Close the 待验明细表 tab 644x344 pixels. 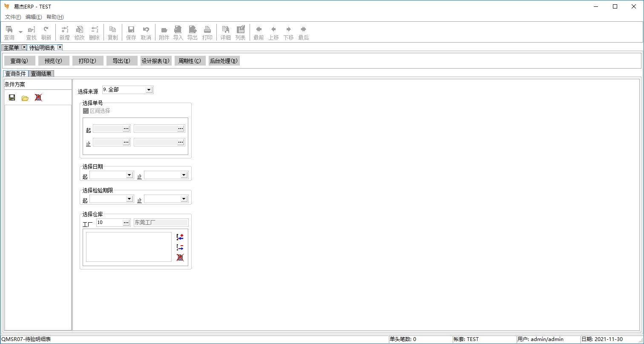coord(60,47)
